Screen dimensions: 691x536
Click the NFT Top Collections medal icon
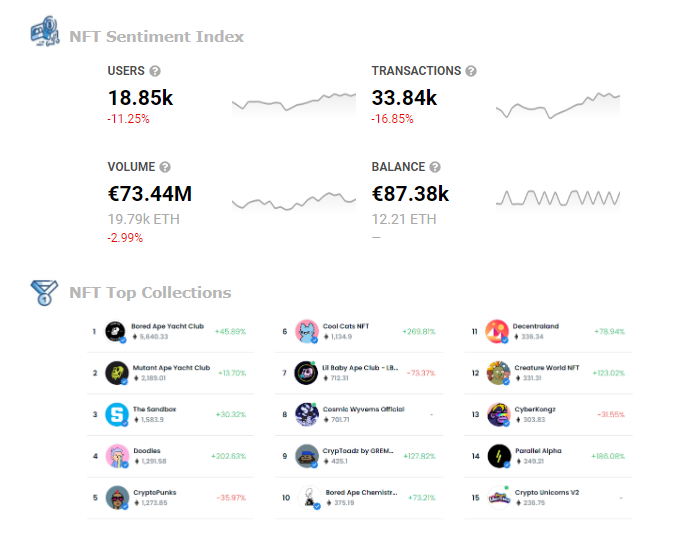coord(44,292)
